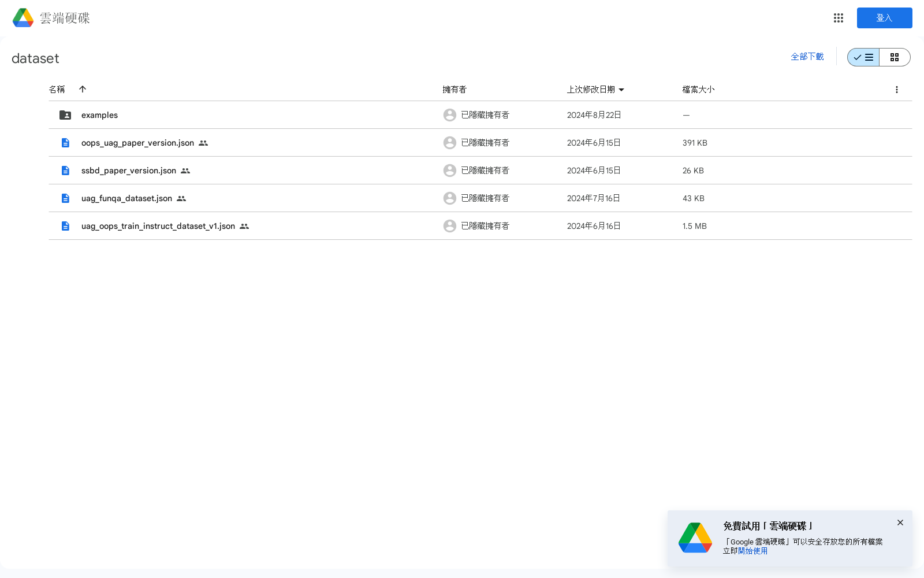This screenshot has width=924, height=578.
Task: Click file icon of oops_uag_paper_version.json
Action: click(65, 143)
